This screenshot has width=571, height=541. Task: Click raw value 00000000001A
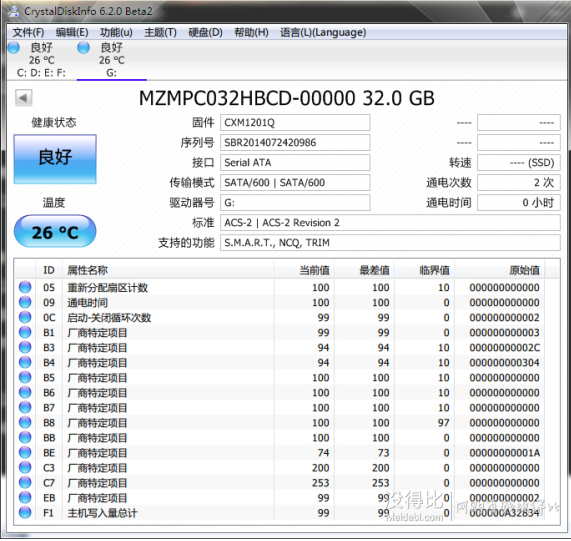tap(504, 453)
